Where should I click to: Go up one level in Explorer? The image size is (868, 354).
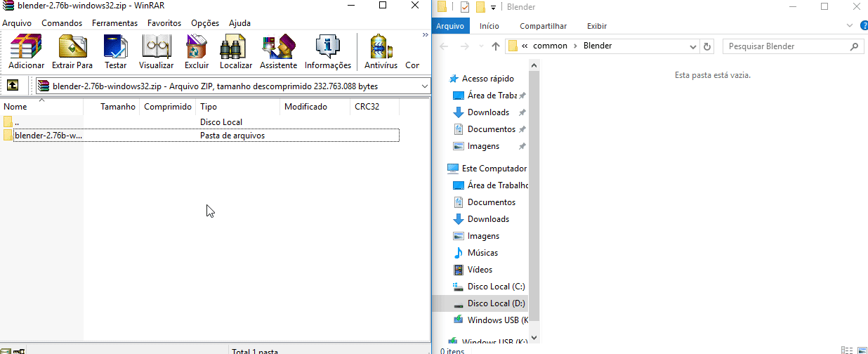(x=496, y=46)
